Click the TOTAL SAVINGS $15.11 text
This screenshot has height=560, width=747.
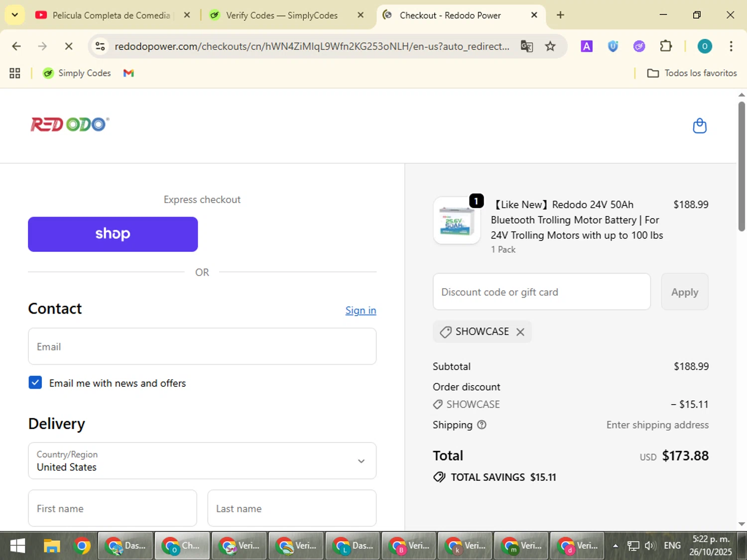point(503,477)
